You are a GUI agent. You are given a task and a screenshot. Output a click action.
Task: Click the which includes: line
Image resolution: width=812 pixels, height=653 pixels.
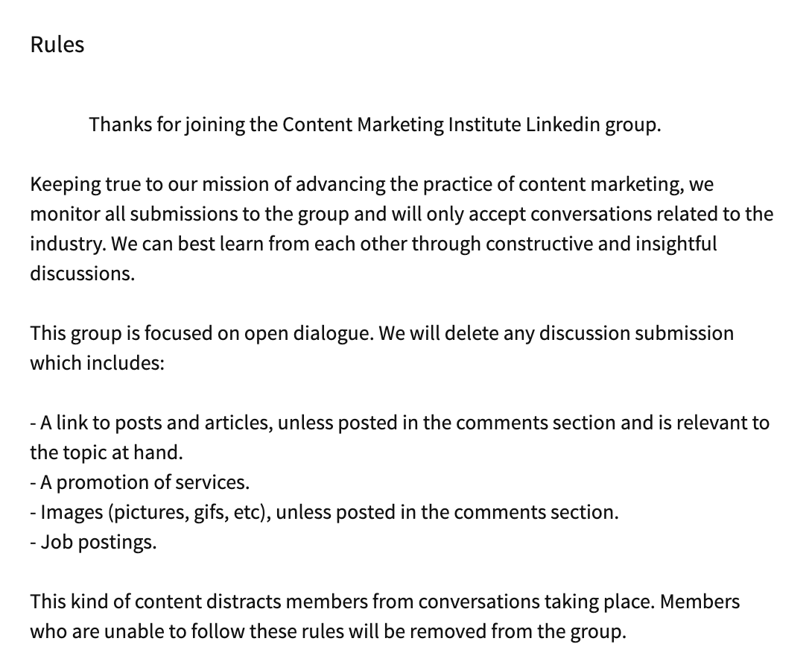coord(98,363)
